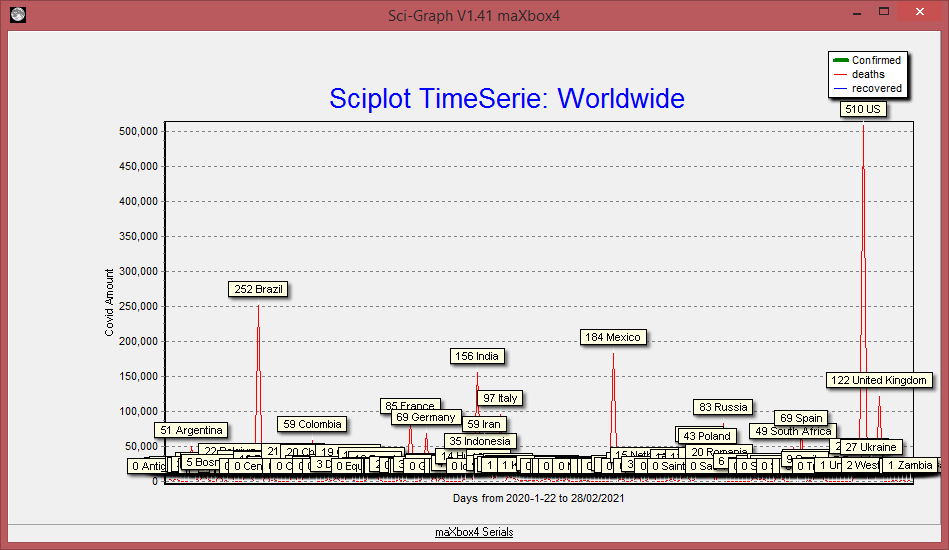Viewport: 949px width, 550px height.
Task: Click the 83 Russia data label
Action: click(723, 407)
